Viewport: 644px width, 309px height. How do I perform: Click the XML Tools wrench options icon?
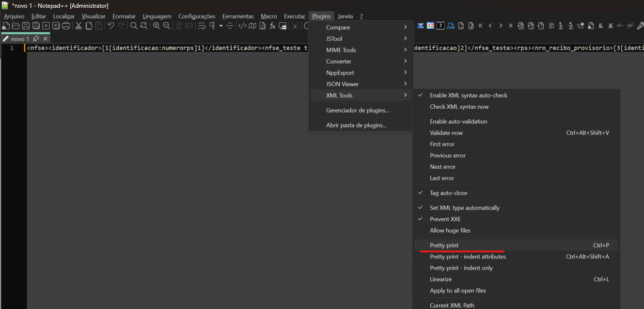640,26
